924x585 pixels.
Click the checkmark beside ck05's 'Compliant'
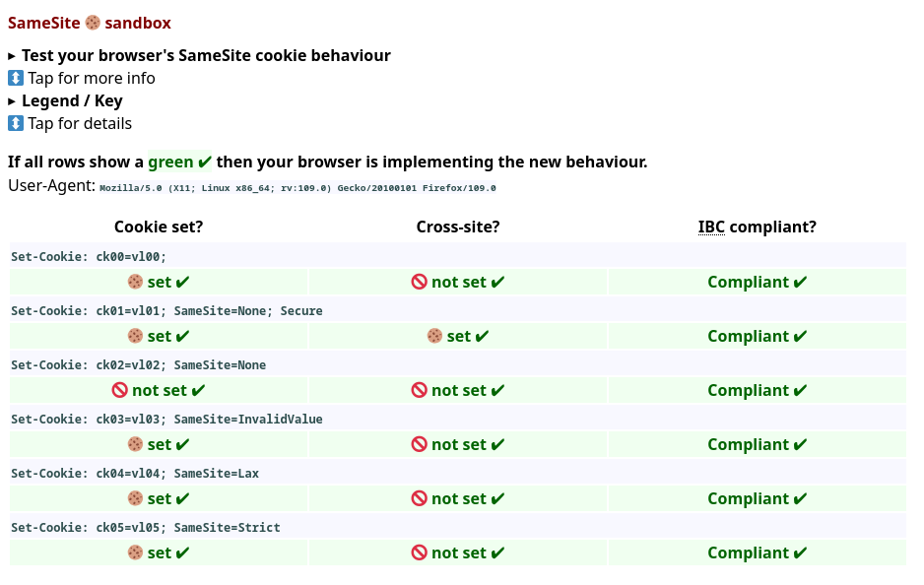point(799,552)
